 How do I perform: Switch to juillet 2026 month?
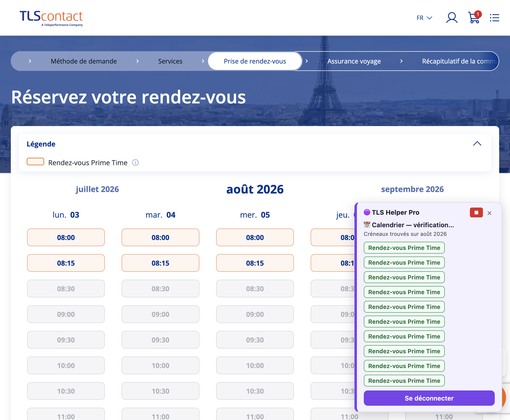tap(97, 189)
